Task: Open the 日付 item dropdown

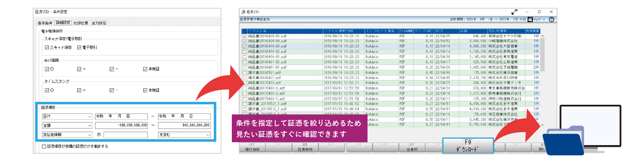Action: (67, 116)
